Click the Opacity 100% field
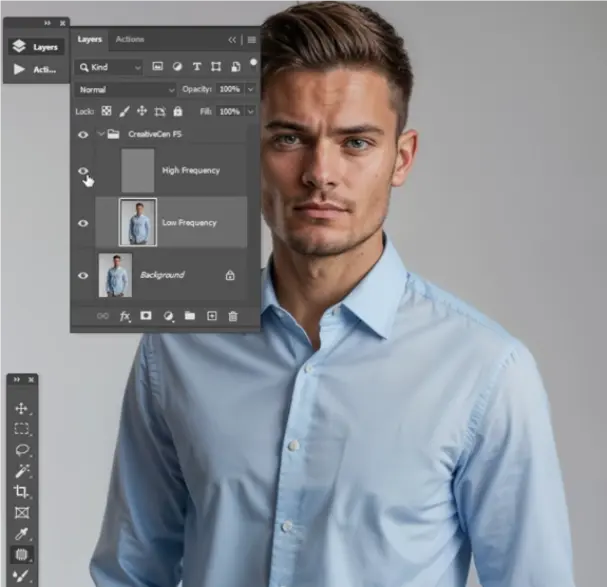The height and width of the screenshot is (587, 607). click(x=230, y=89)
